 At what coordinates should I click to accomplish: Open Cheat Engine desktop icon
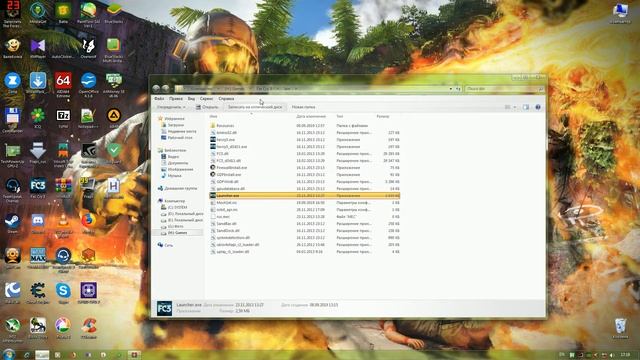(x=38, y=292)
